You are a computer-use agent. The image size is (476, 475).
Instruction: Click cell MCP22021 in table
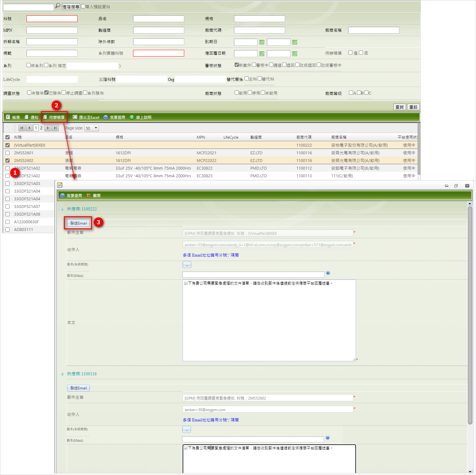(x=207, y=153)
